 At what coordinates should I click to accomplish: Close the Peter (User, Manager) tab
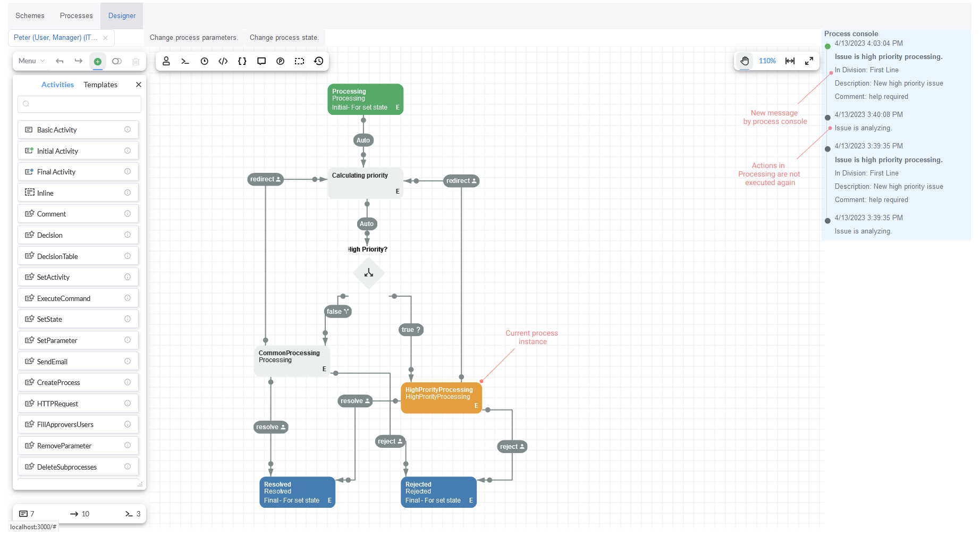tap(105, 38)
